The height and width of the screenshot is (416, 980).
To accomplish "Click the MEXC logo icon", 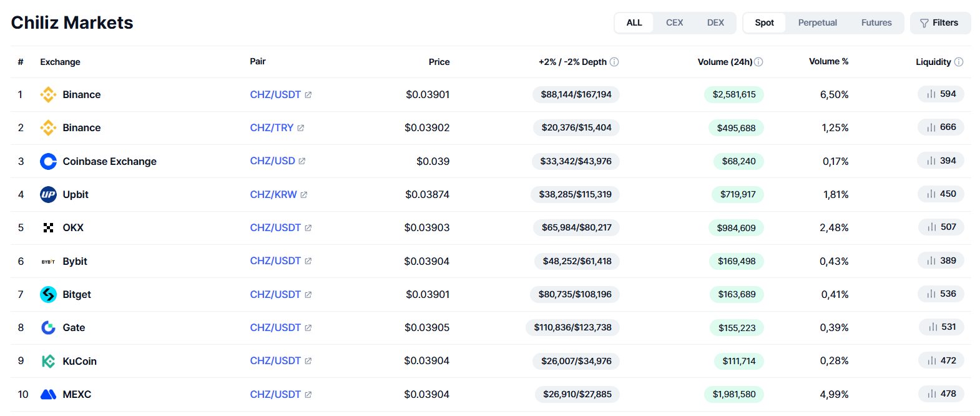I will coord(48,394).
